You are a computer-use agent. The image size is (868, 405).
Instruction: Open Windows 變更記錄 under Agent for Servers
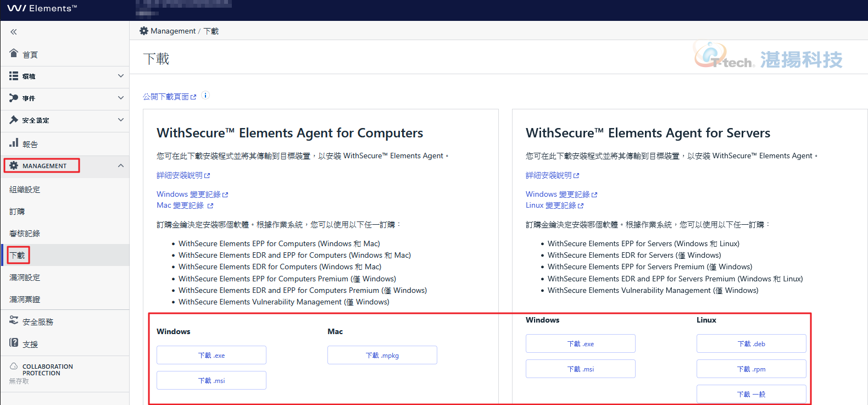[561, 195]
